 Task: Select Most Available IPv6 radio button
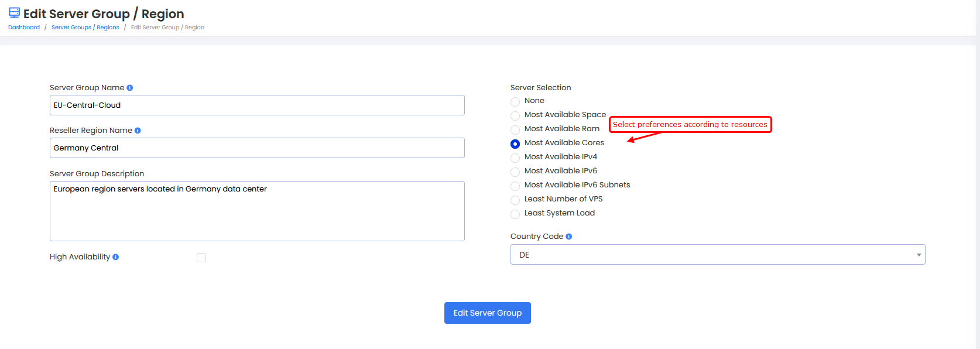pyautogui.click(x=515, y=172)
